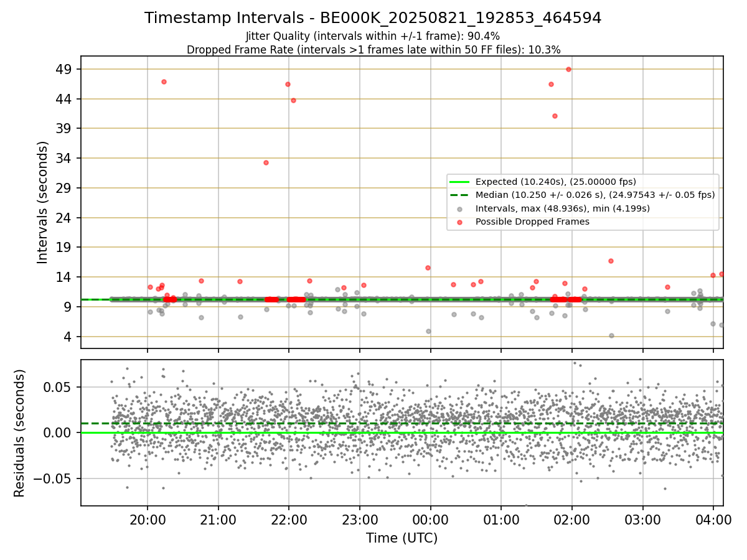Click the x-axis tick label '01:00'

click(x=501, y=519)
